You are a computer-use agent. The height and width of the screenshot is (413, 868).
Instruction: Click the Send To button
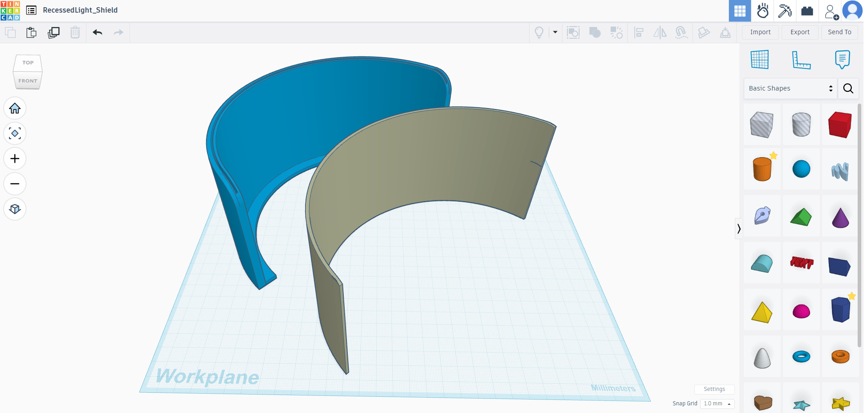840,32
